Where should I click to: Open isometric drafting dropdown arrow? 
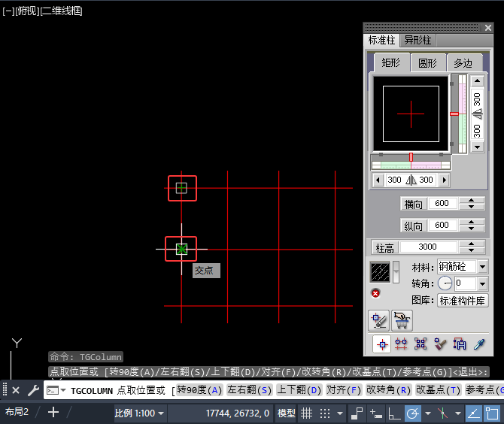tap(457, 413)
